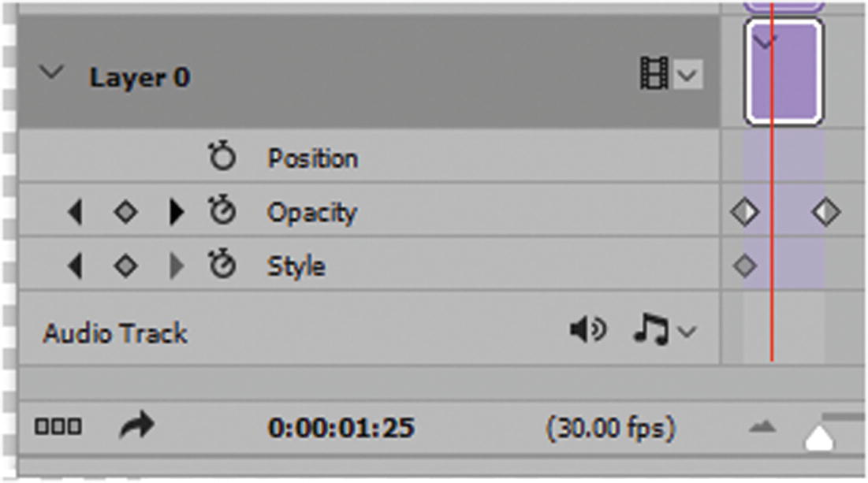Add or remove Style keyframe at playhead
The width and height of the screenshot is (868, 483).
click(x=125, y=266)
